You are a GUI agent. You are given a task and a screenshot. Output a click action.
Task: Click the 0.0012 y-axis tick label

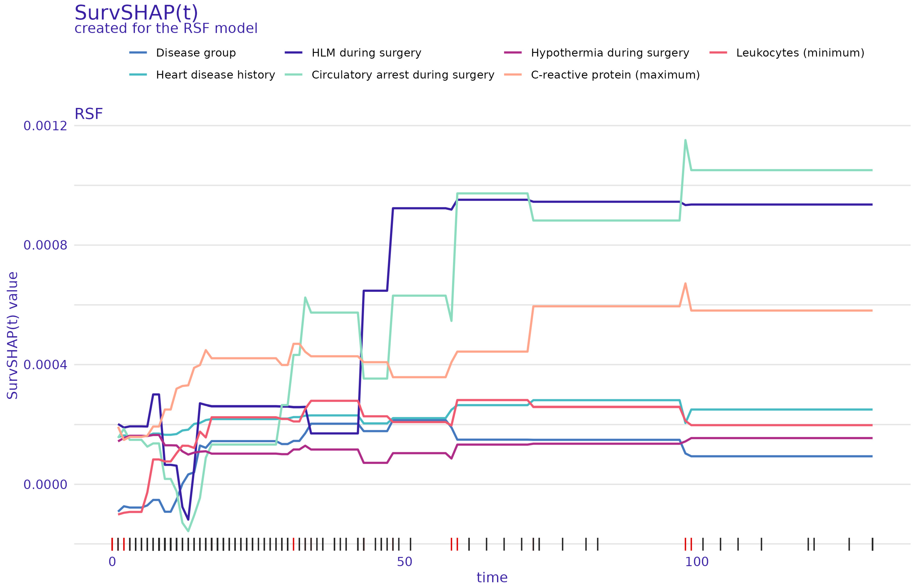[45, 126]
